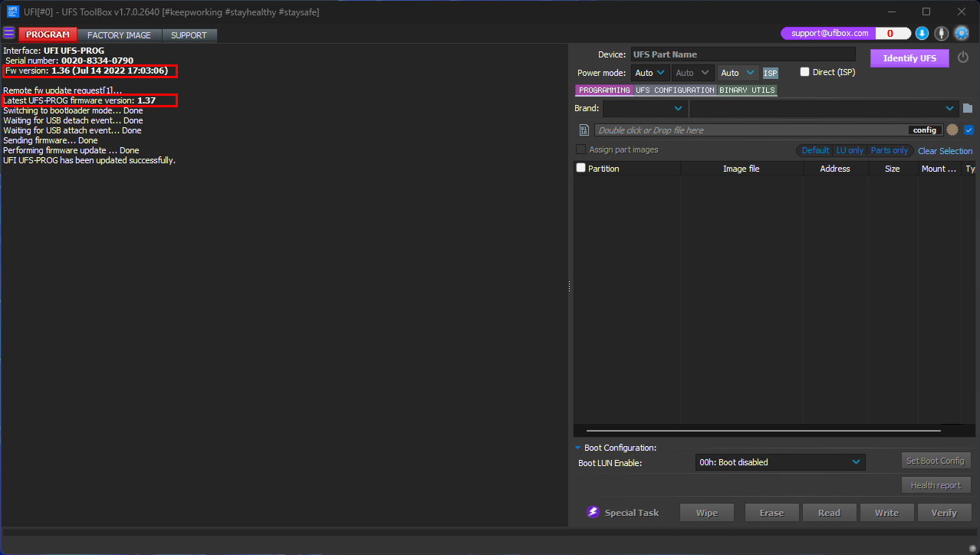Click the ISP mode badge
The width and height of the screenshot is (980, 555).
770,73
